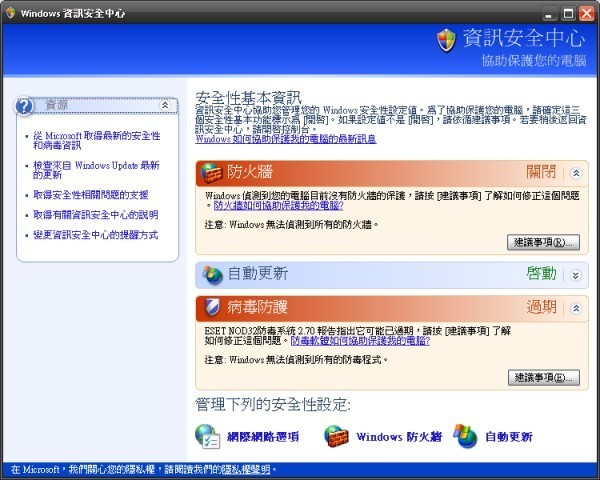The height and width of the screenshot is (480, 600).
Task: Open link 從 Microsoft 取得最新的安全性和病毒資訊
Action: point(96,140)
